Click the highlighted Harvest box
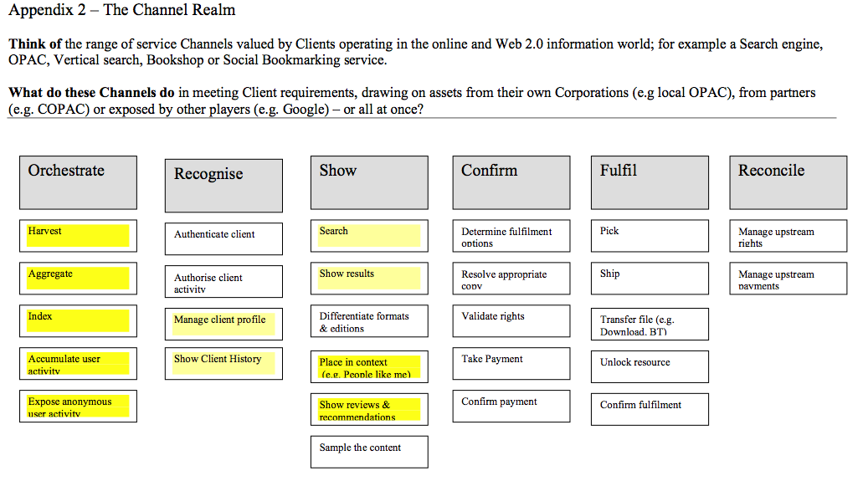868x481 pixels. tap(78, 236)
